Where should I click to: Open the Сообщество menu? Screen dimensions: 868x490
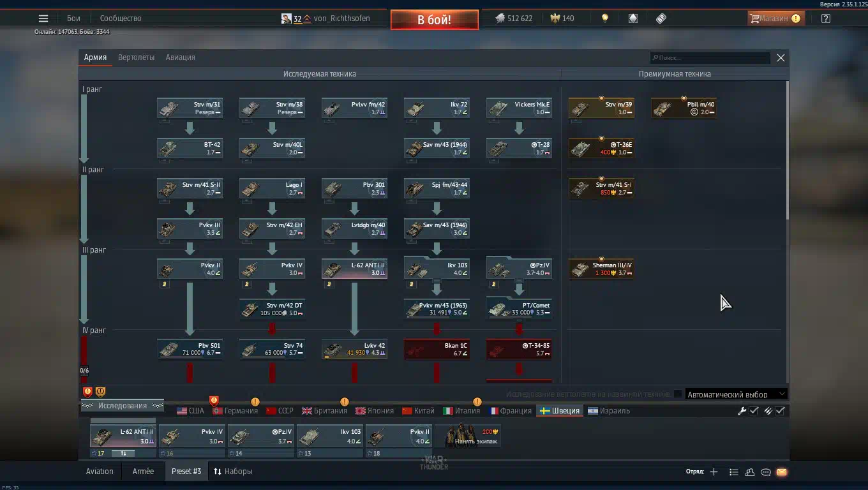[121, 19]
